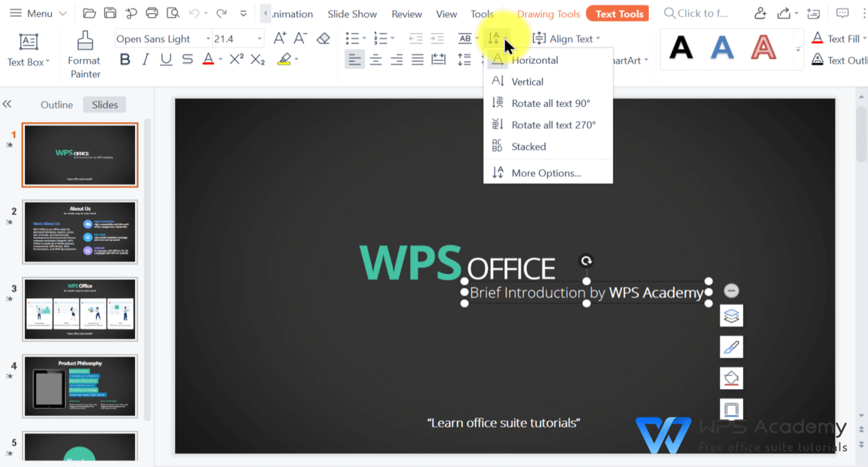Toggle Bold formatting
This screenshot has height=467, width=868.
[x=125, y=60]
